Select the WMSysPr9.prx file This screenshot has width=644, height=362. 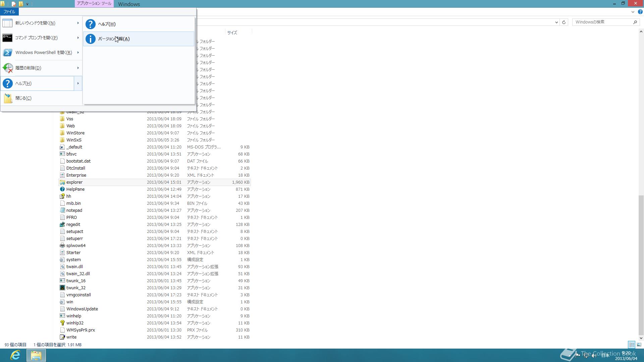155,330
